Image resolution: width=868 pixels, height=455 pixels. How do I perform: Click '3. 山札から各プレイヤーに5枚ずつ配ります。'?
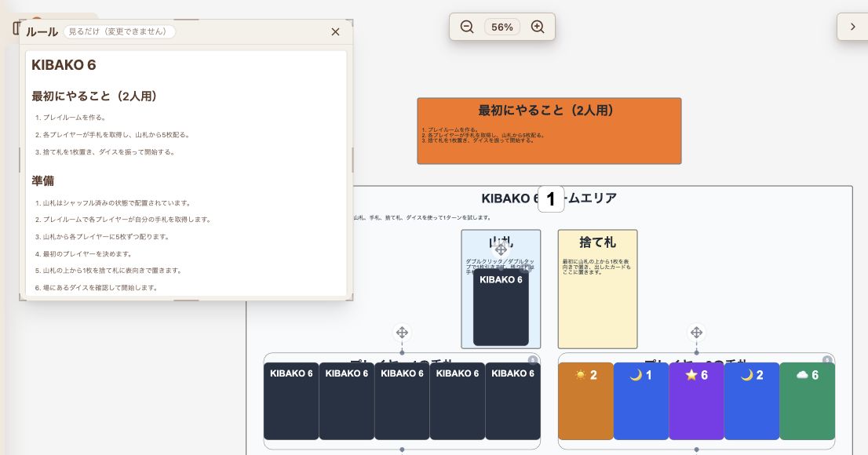tap(102, 236)
